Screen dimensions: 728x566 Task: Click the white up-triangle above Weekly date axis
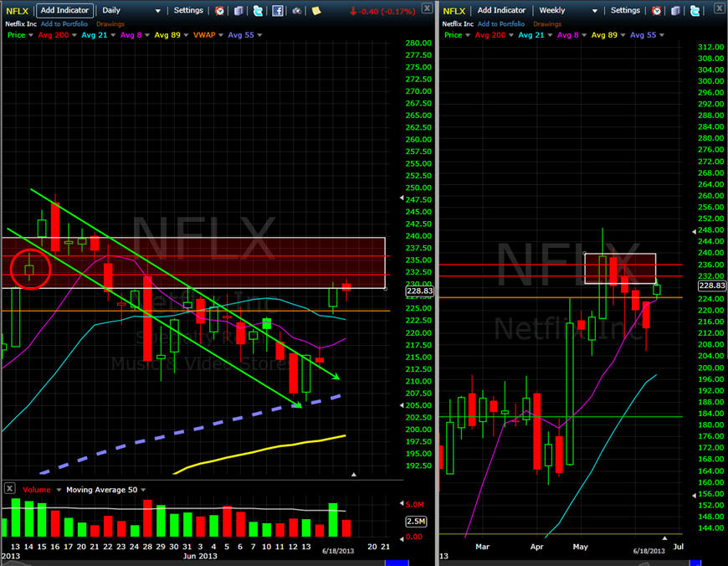pos(664,538)
